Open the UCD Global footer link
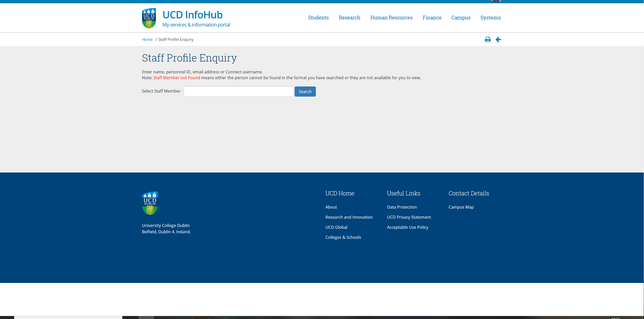Viewport: 644px width, 319px height. (336, 227)
